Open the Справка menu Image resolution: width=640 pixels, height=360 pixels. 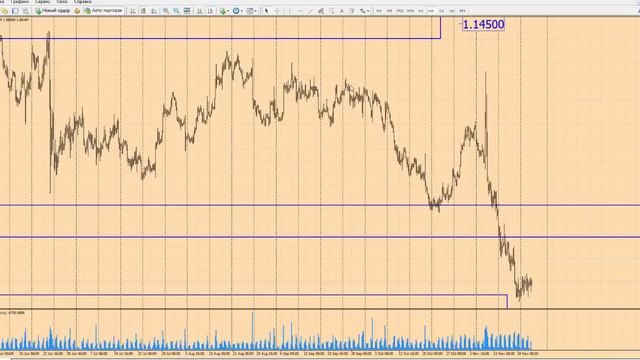tap(82, 2)
